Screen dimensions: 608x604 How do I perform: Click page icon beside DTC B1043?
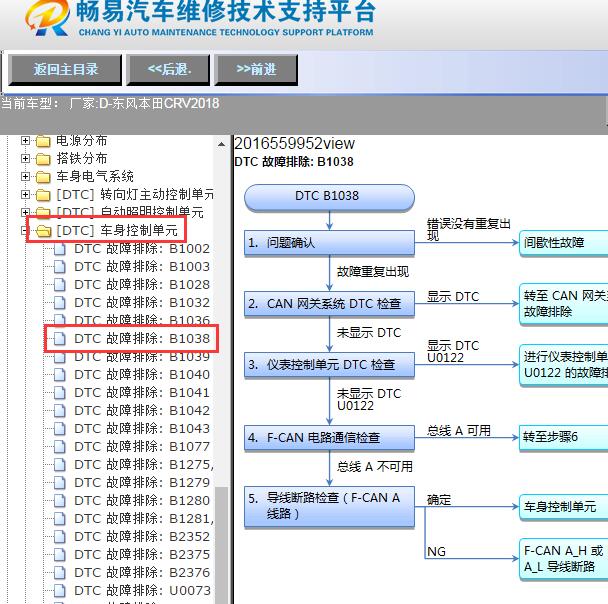pyautogui.click(x=59, y=428)
